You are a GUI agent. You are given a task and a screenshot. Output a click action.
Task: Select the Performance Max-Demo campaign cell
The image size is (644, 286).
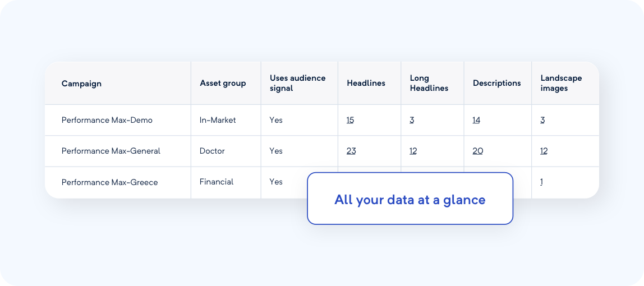click(x=107, y=120)
